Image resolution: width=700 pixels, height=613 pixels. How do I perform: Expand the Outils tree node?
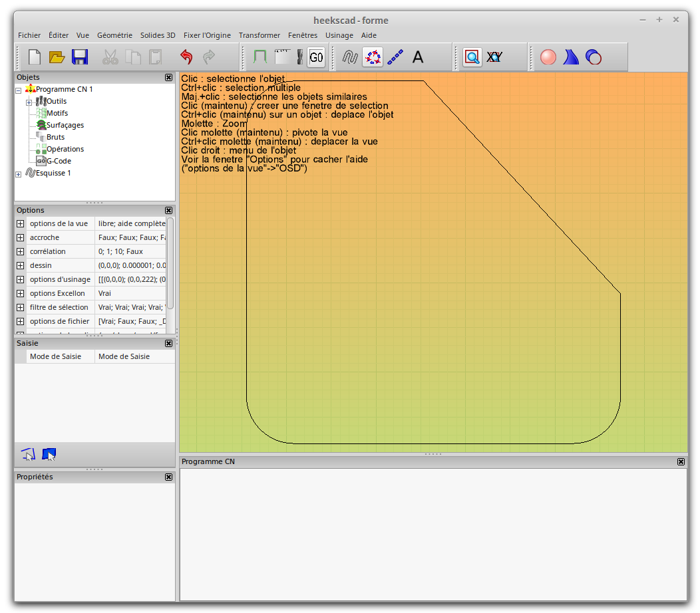(29, 102)
